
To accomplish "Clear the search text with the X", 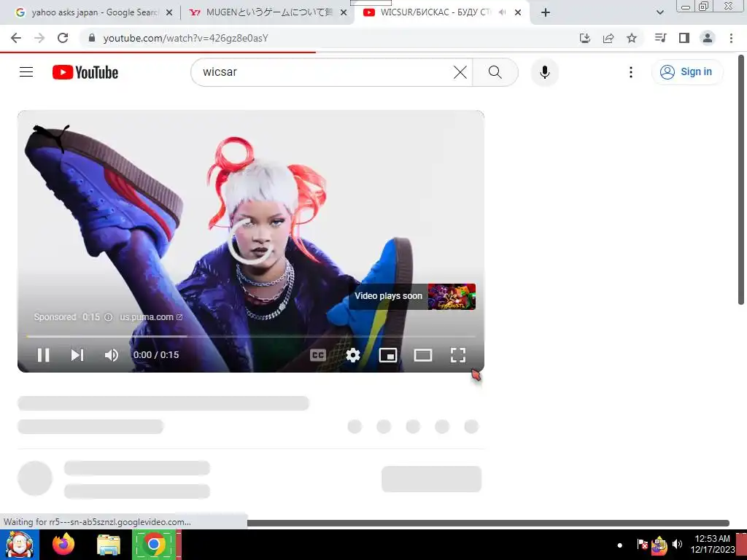I will coord(460,72).
